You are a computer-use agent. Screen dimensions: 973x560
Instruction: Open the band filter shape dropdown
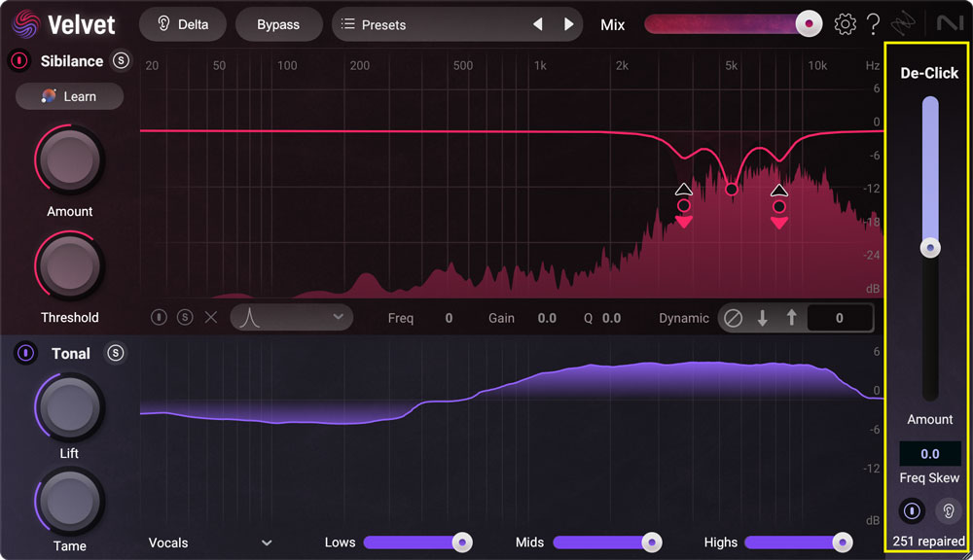point(292,318)
